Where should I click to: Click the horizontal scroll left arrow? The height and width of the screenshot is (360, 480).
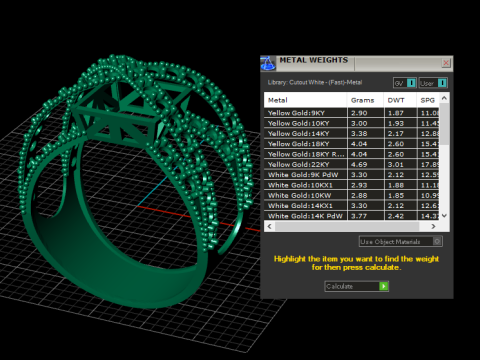click(269, 226)
